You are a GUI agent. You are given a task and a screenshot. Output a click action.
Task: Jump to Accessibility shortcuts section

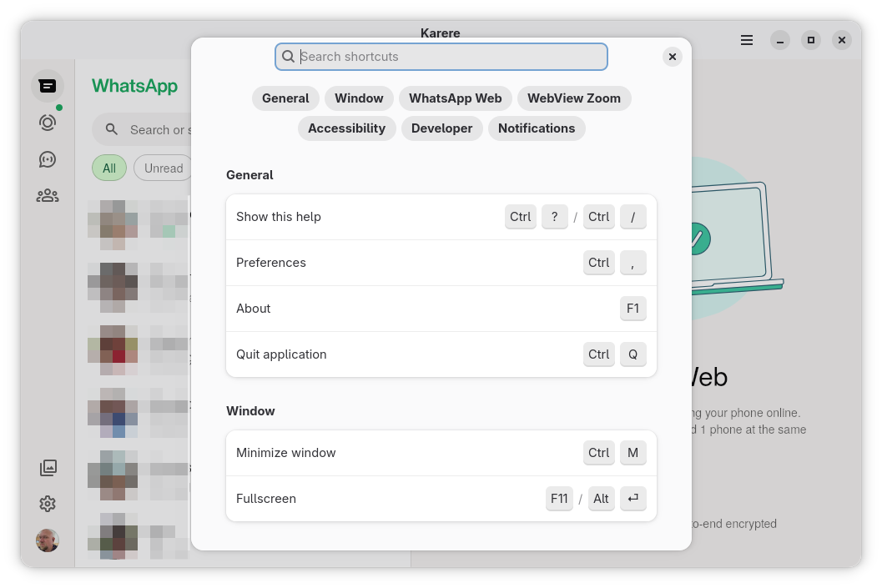[346, 128]
